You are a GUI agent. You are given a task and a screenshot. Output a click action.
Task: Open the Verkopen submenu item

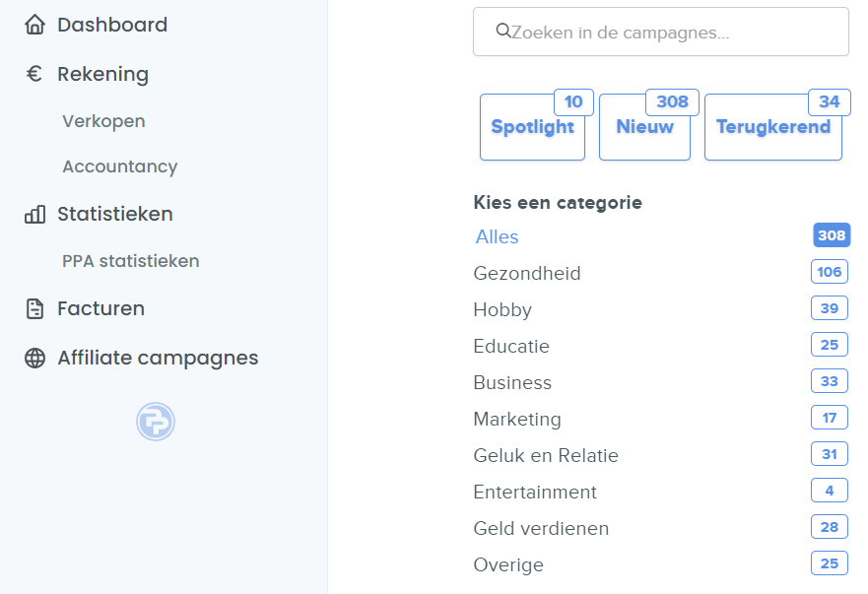[103, 121]
